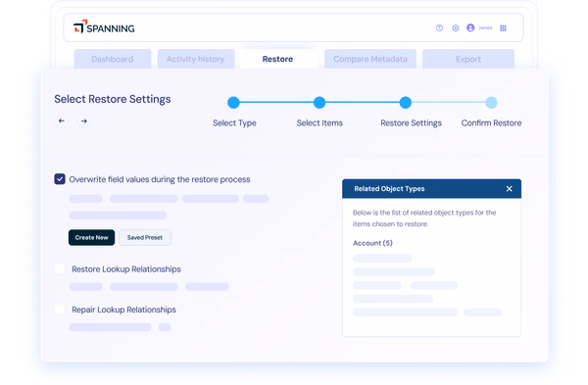Jump to Select Items step marker
Image resolution: width=588 pixels, height=385 pixels.
coord(319,102)
